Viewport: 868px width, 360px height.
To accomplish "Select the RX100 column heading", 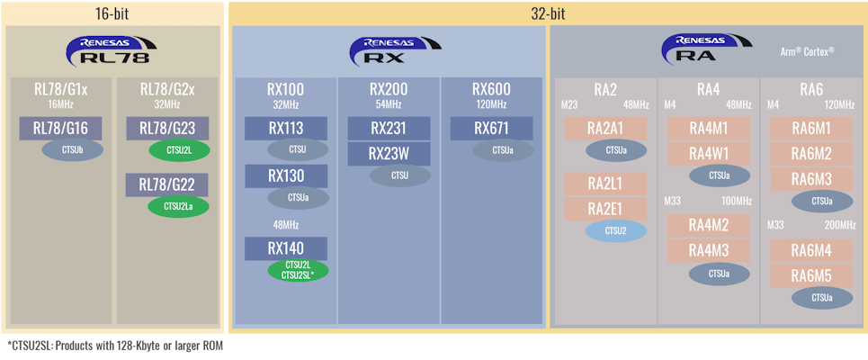I will coord(286,89).
